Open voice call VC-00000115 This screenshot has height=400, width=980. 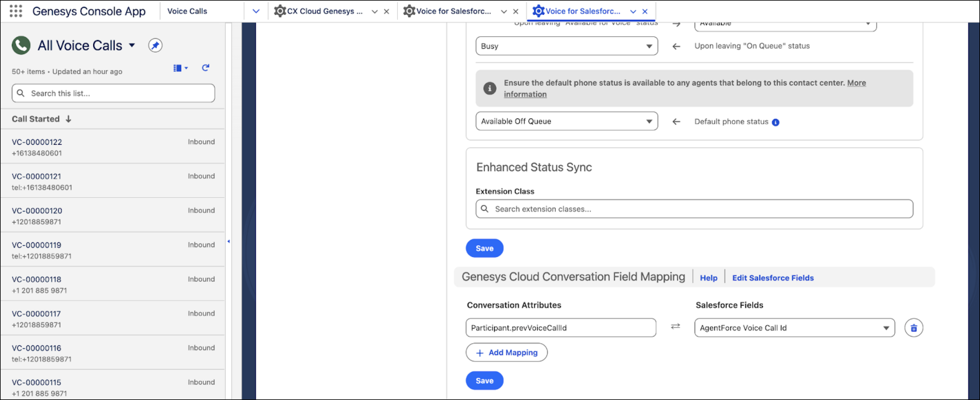(x=36, y=382)
